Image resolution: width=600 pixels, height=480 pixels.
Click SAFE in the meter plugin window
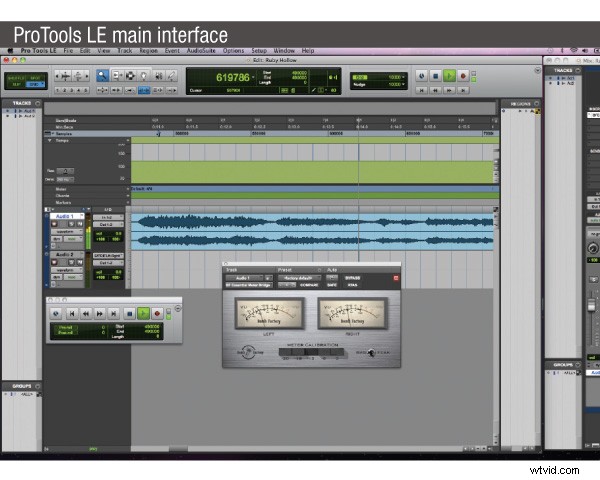pyautogui.click(x=332, y=285)
